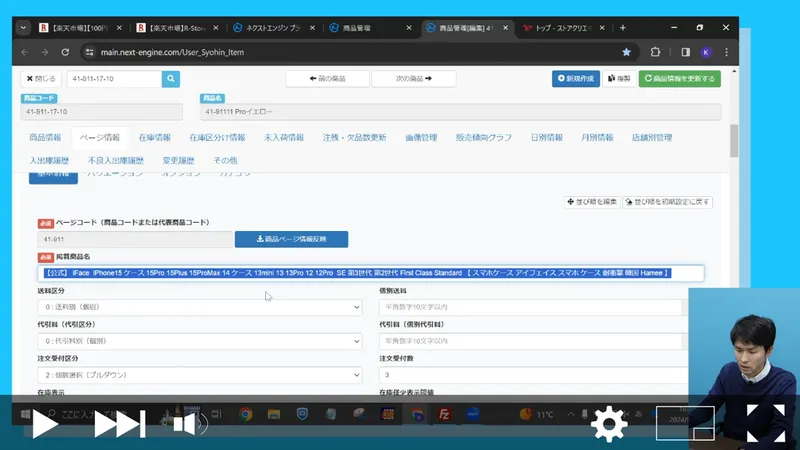Open the 不良入出庫履歴 tab
800x450 pixels.
tap(116, 160)
